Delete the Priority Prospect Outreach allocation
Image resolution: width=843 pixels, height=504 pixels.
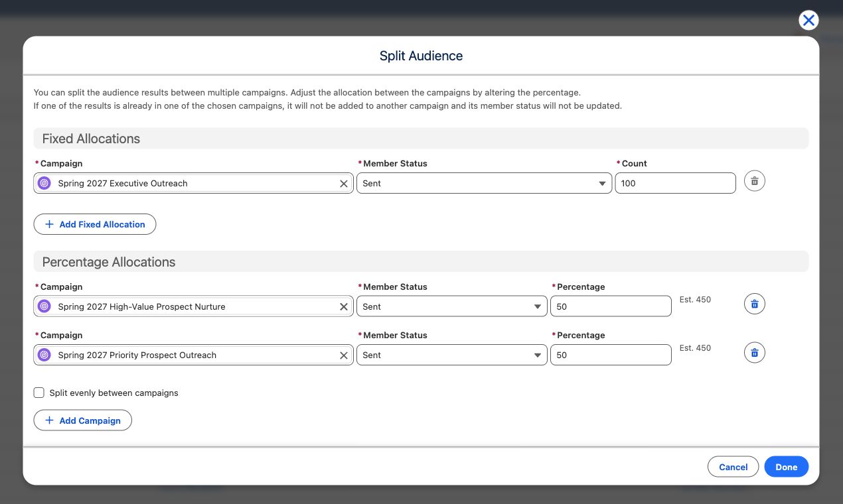click(754, 353)
